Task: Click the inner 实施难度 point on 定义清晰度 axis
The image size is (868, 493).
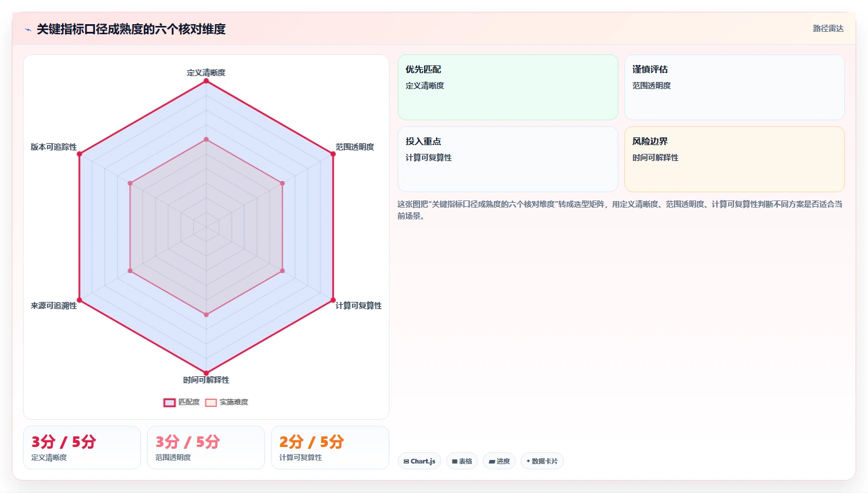Action: [x=206, y=139]
